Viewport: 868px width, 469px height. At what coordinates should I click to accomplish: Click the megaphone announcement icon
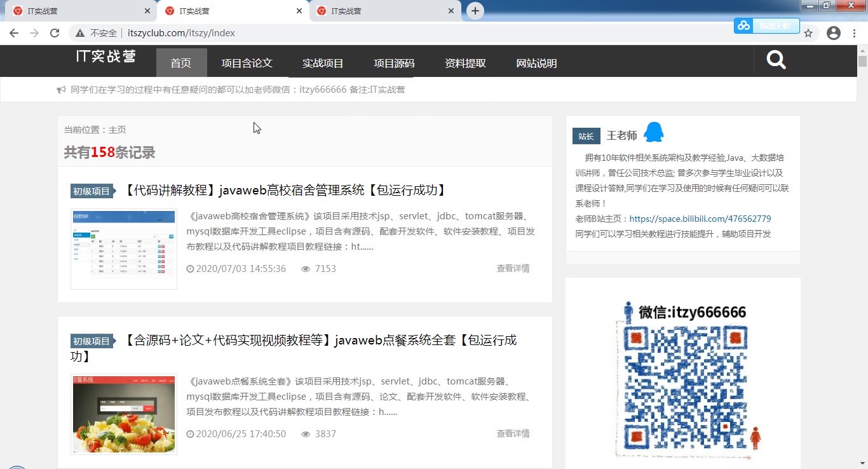click(x=62, y=90)
